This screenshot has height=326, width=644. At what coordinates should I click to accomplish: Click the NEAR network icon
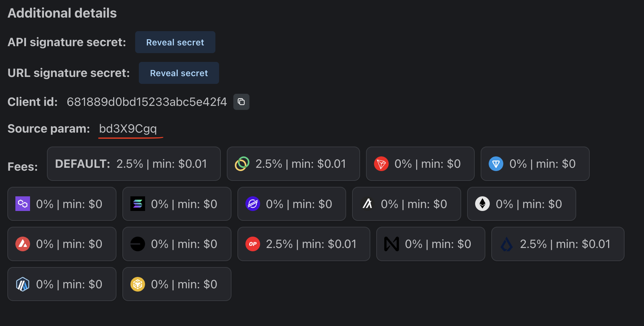(391, 244)
